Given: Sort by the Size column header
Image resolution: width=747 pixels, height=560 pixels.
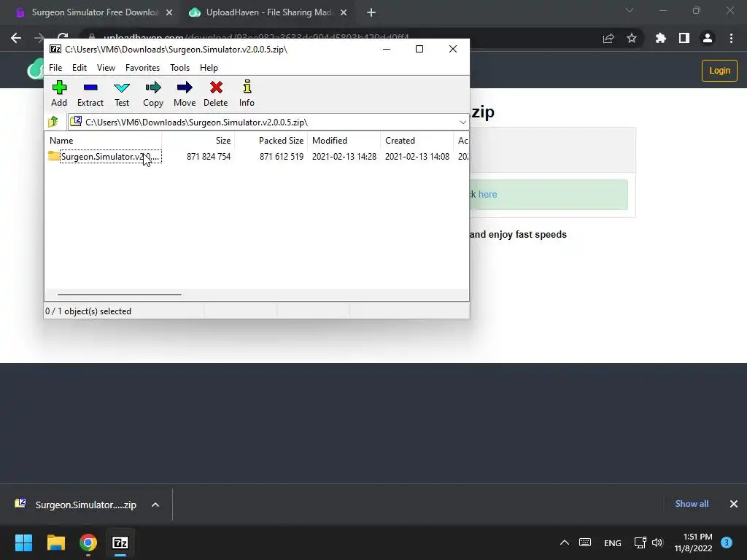Looking at the screenshot, I should (198, 141).
